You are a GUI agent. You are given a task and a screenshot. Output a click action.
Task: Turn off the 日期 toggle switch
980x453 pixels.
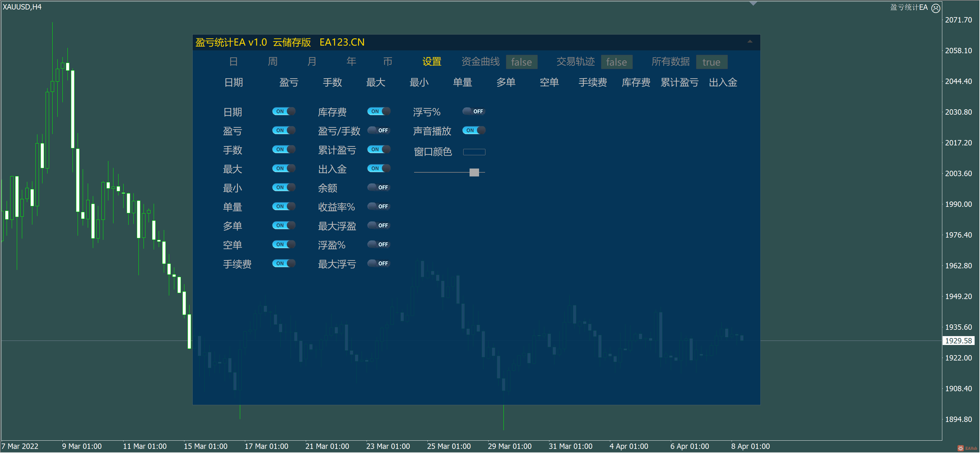284,112
